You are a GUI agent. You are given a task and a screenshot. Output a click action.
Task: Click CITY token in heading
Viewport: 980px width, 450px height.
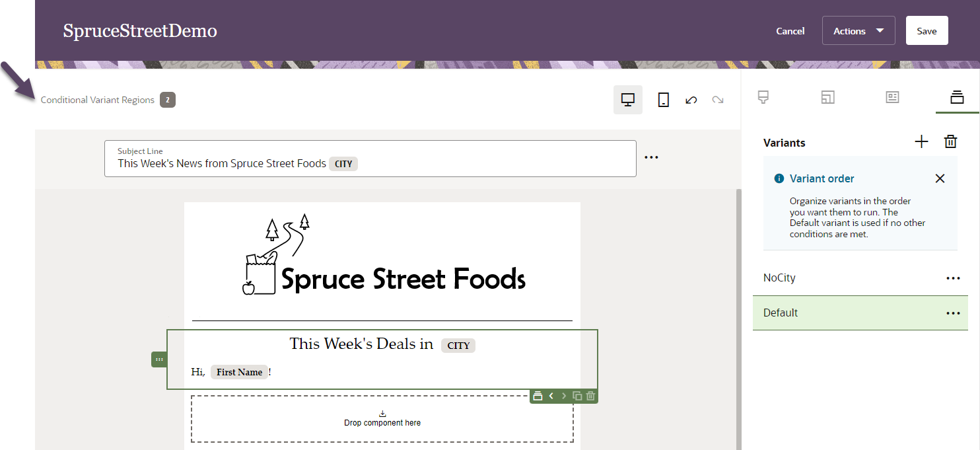458,346
